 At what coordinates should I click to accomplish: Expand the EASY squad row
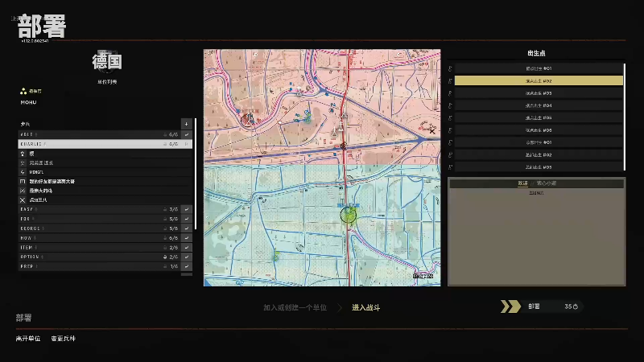click(x=99, y=209)
